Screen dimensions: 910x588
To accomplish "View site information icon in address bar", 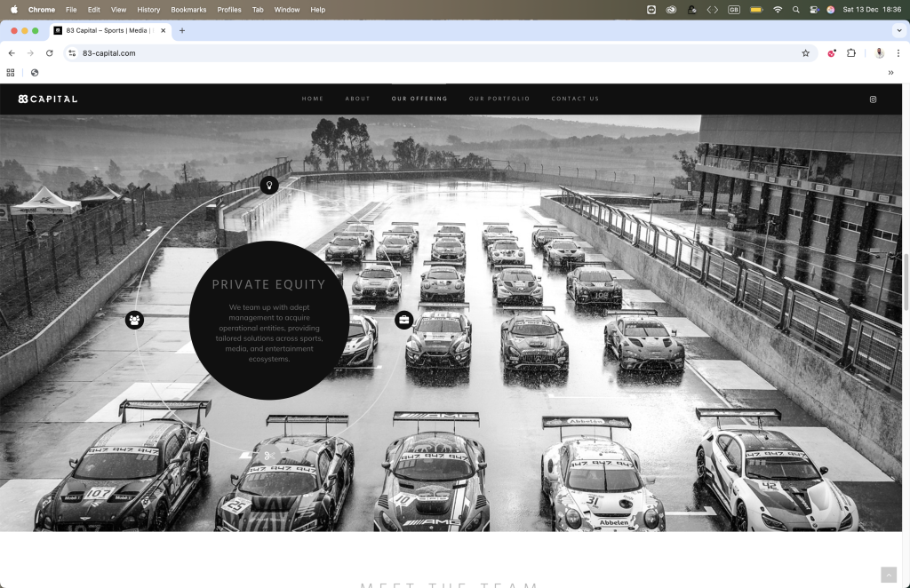I will tap(73, 53).
